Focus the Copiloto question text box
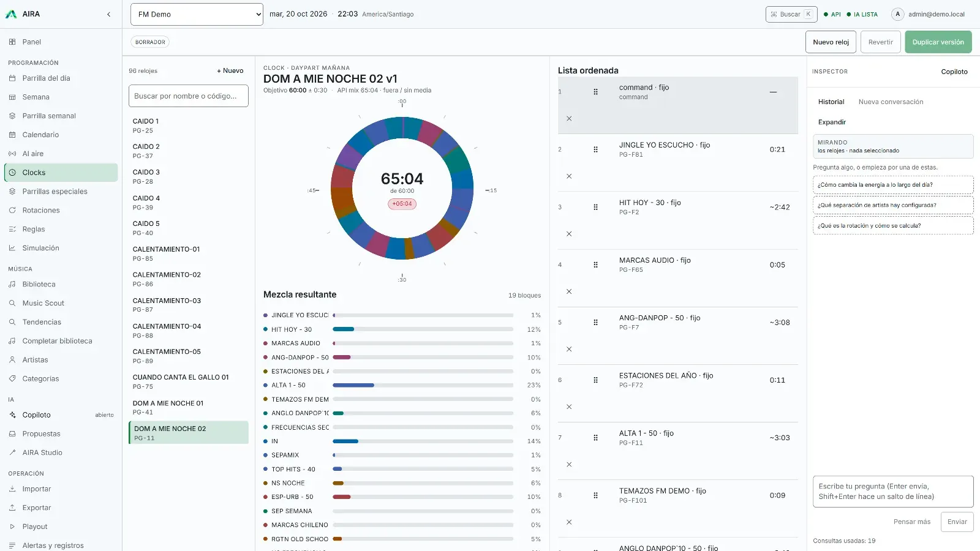Image resolution: width=980 pixels, height=551 pixels. [892, 492]
